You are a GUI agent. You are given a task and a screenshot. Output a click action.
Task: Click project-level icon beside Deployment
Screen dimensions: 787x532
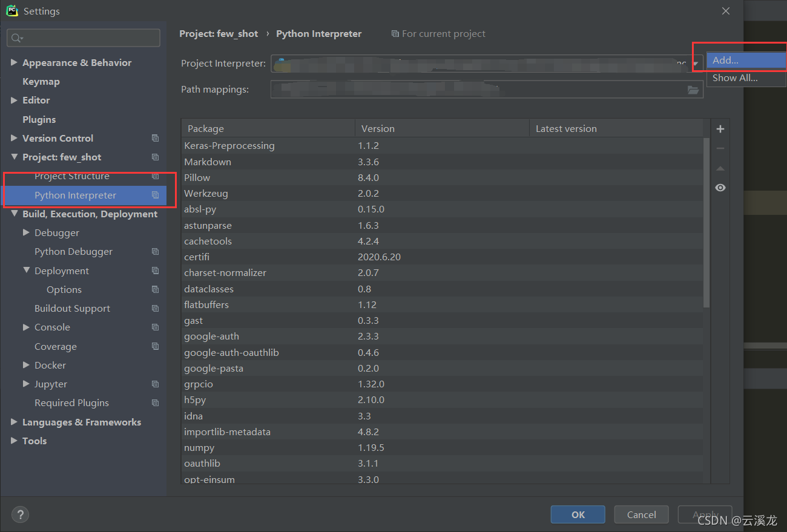point(155,271)
